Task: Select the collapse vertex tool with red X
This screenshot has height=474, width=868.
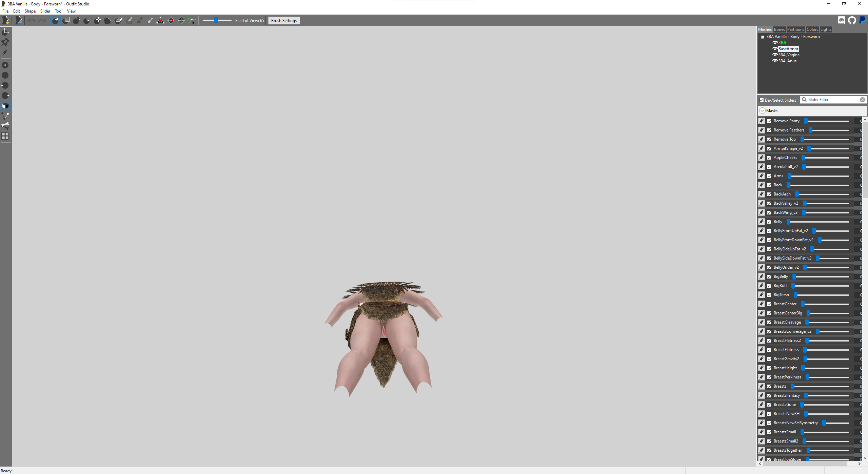Action: (x=160, y=21)
